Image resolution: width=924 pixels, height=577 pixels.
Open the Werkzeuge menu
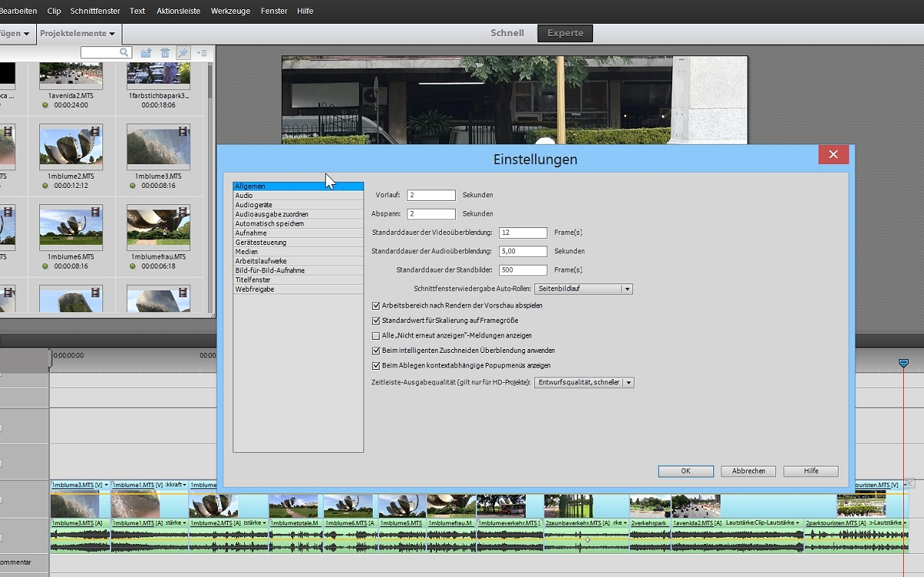pos(232,11)
